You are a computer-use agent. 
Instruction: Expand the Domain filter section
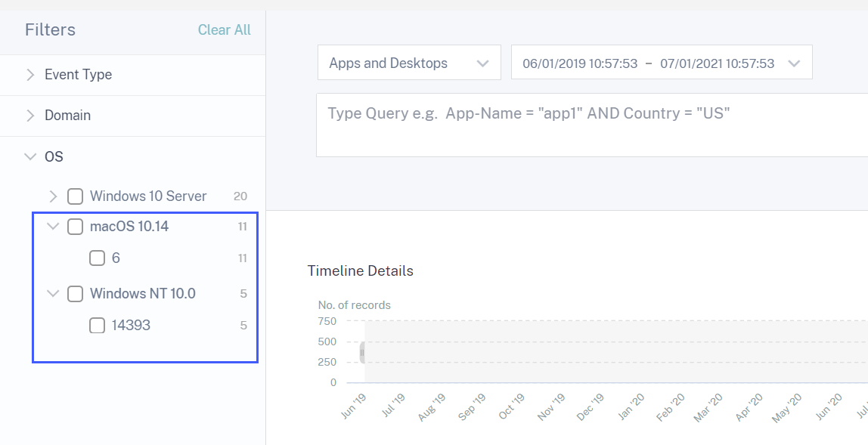tap(30, 116)
